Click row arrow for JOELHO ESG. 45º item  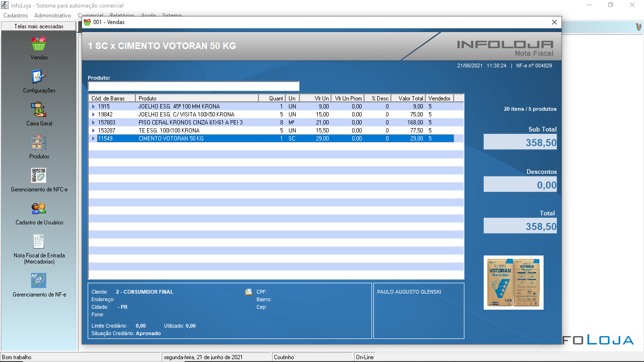click(x=93, y=107)
